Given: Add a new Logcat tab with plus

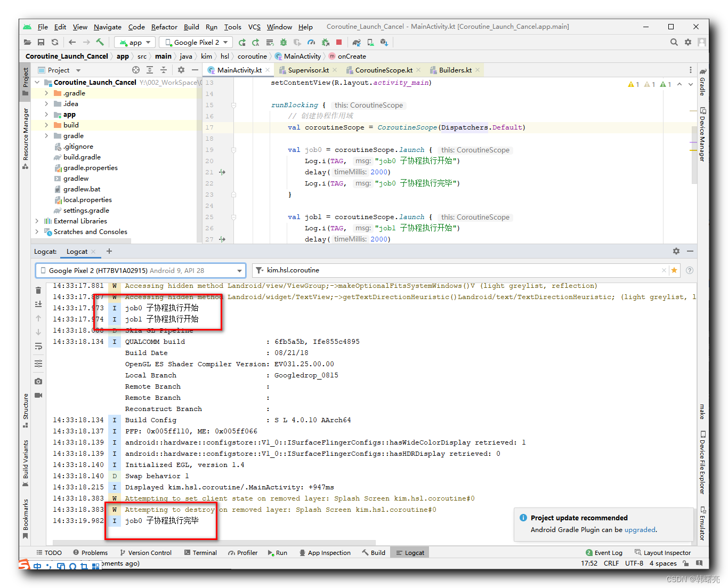Looking at the screenshot, I should tap(109, 251).
